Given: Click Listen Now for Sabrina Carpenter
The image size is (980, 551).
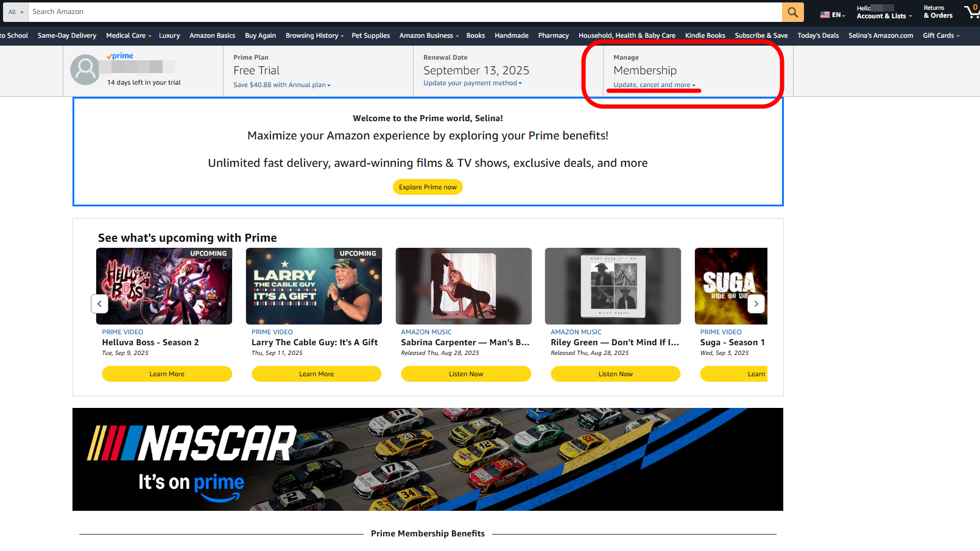Looking at the screenshot, I should click(x=466, y=374).
